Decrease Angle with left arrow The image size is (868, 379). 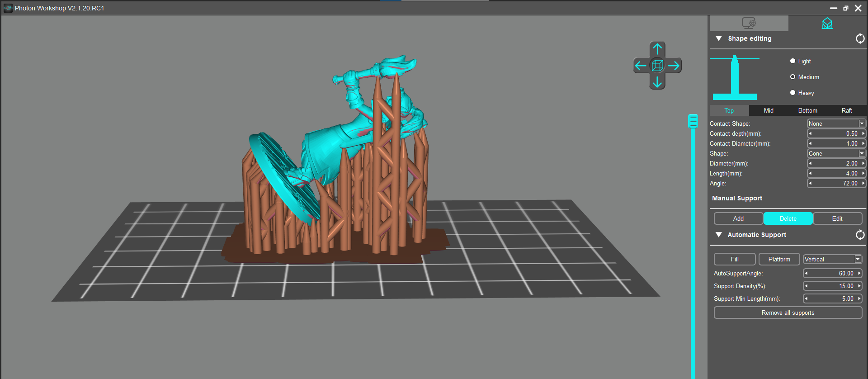pyautogui.click(x=810, y=183)
